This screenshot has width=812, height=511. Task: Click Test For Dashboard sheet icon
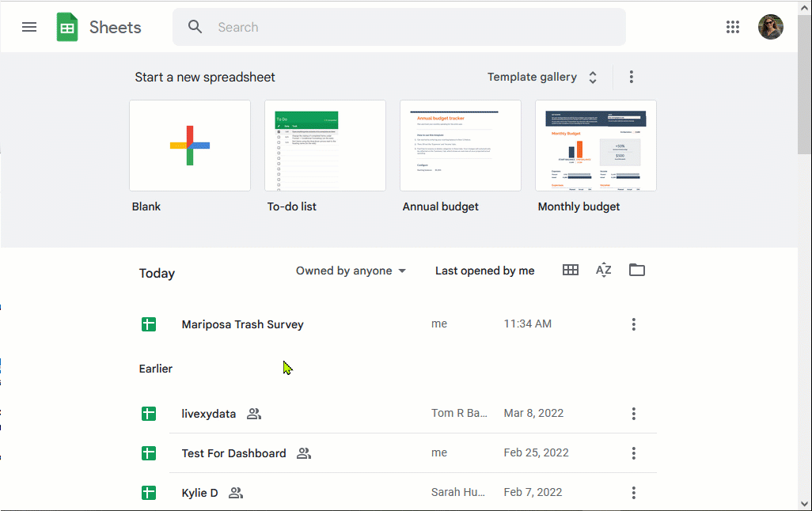149,453
